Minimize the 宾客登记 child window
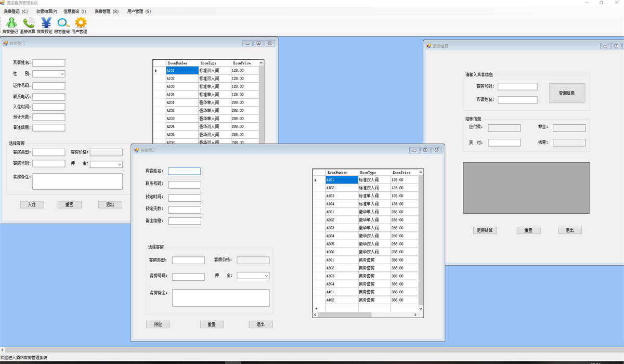The height and width of the screenshot is (364, 624). pos(248,43)
